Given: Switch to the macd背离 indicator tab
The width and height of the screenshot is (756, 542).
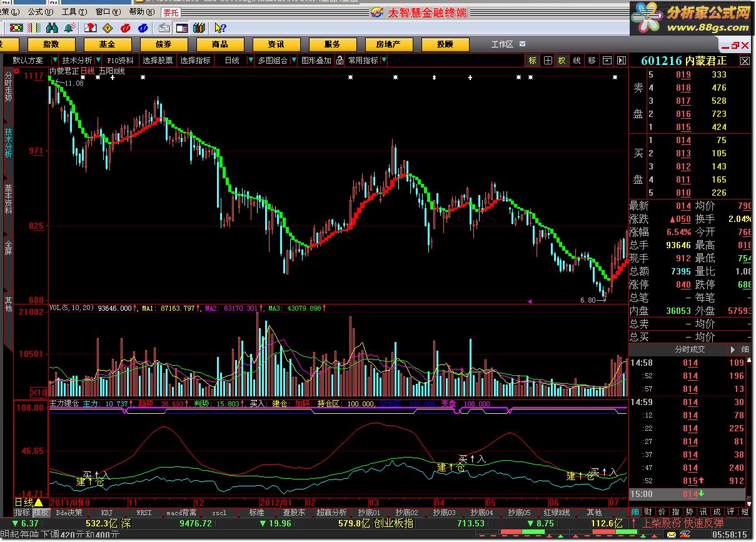Looking at the screenshot, I should (x=182, y=513).
